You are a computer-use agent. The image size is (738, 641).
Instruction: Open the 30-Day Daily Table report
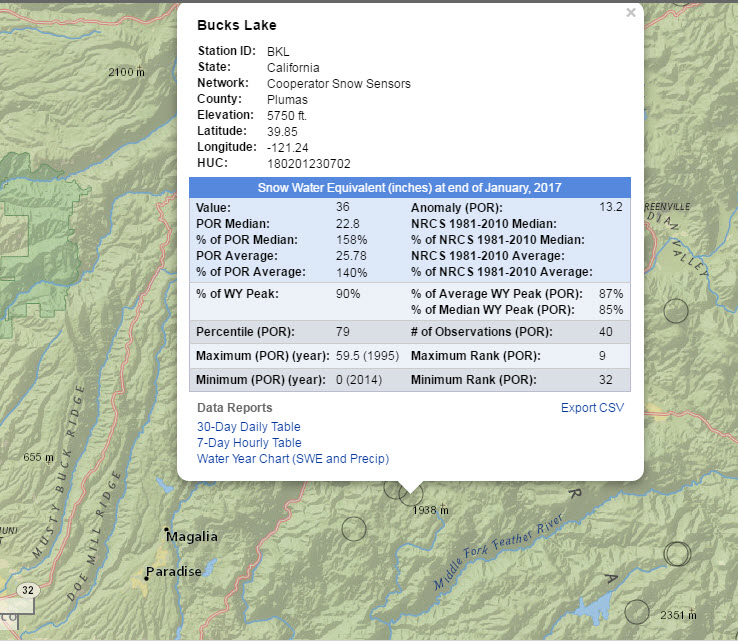pyautogui.click(x=249, y=426)
